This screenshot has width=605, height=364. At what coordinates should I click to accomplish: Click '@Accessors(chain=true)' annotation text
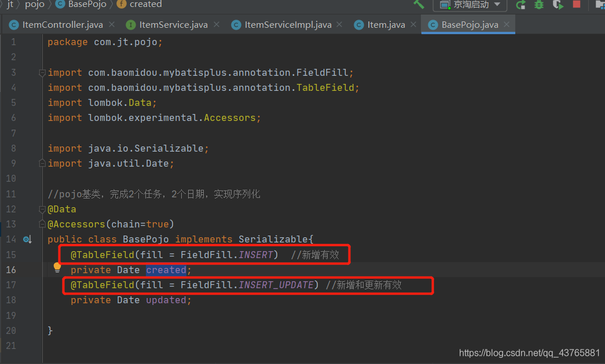[x=111, y=224]
